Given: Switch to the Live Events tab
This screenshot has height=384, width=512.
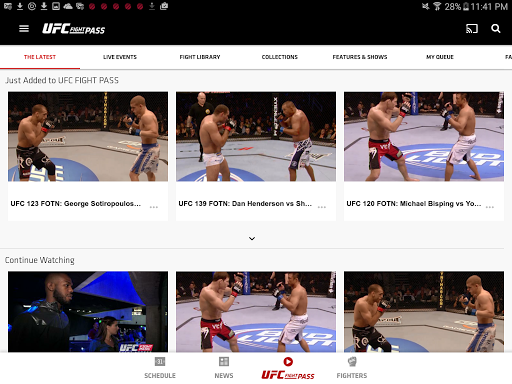Looking at the screenshot, I should 120,57.
